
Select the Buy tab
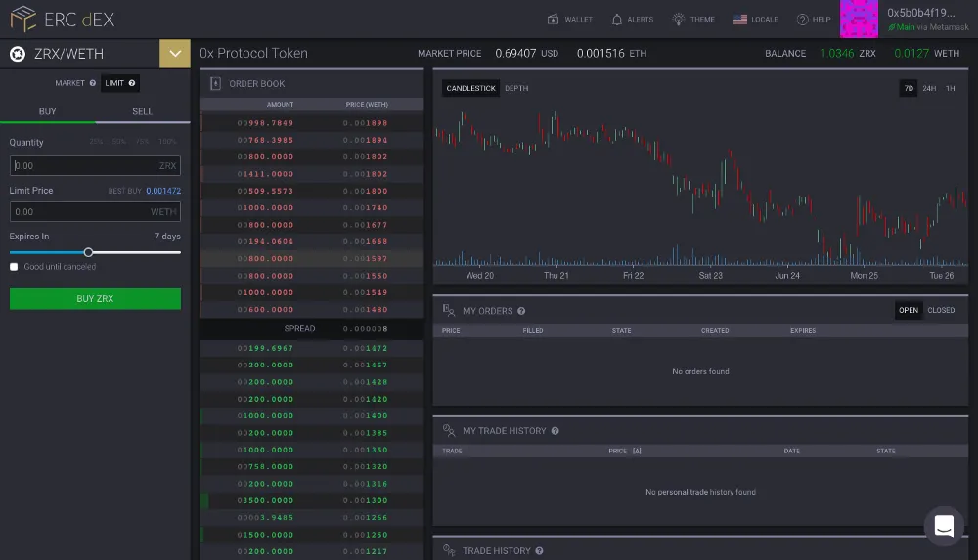coord(47,111)
